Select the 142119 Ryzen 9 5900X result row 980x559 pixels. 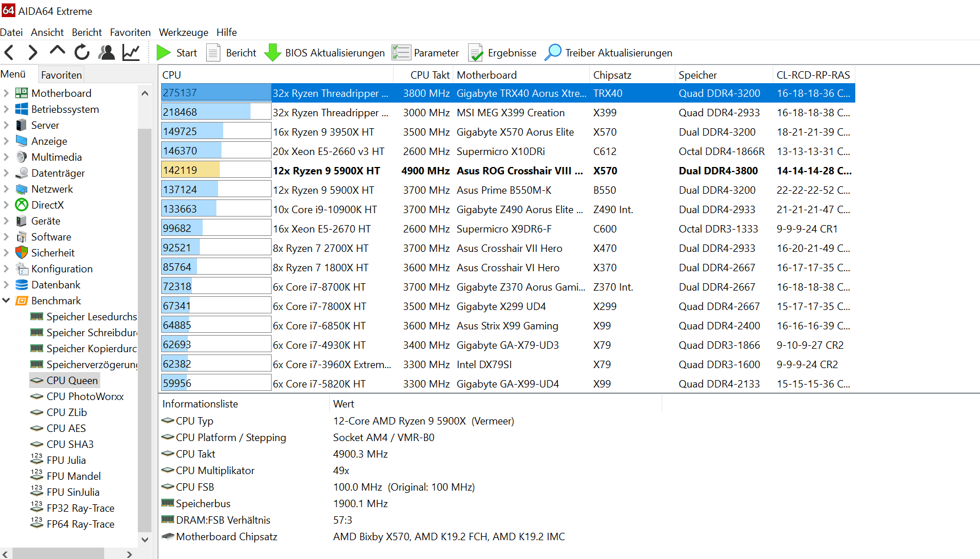click(x=508, y=170)
